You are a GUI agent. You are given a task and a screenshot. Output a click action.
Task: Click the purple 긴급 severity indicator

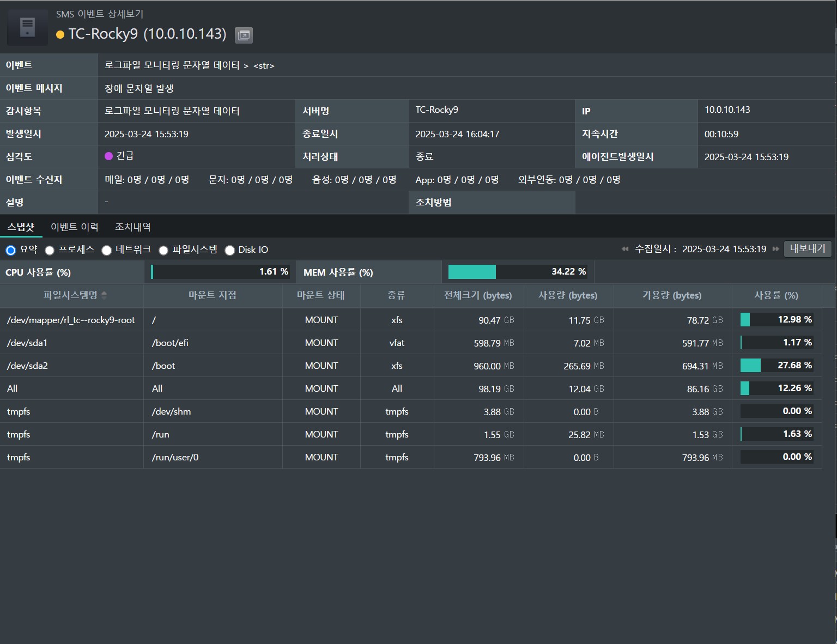108,156
